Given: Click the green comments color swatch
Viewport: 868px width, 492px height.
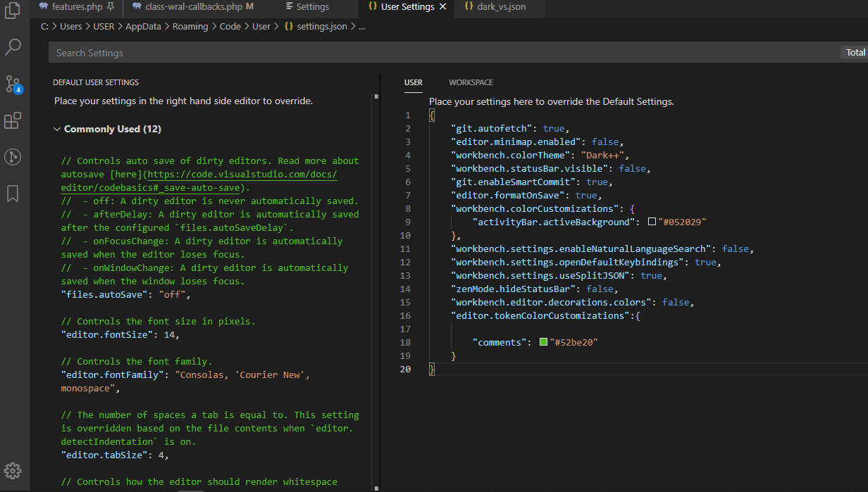Looking at the screenshot, I should point(542,341).
